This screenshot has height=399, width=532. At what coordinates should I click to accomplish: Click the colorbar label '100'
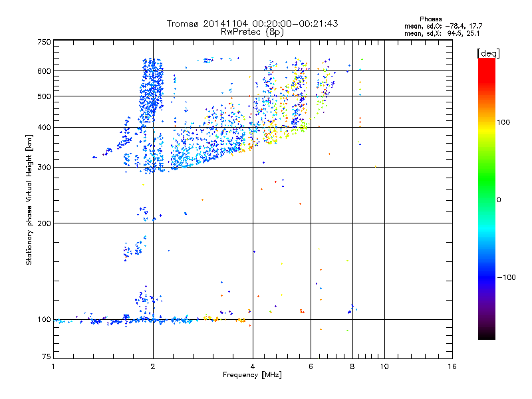(x=503, y=122)
